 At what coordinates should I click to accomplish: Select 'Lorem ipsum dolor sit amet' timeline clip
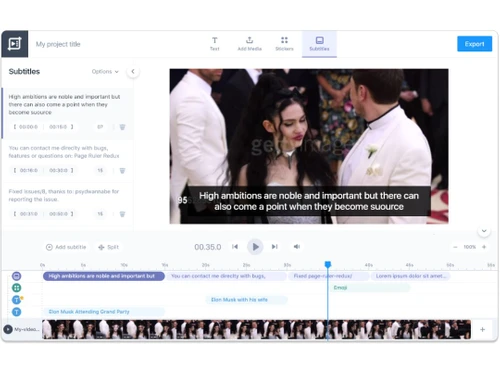pos(410,276)
